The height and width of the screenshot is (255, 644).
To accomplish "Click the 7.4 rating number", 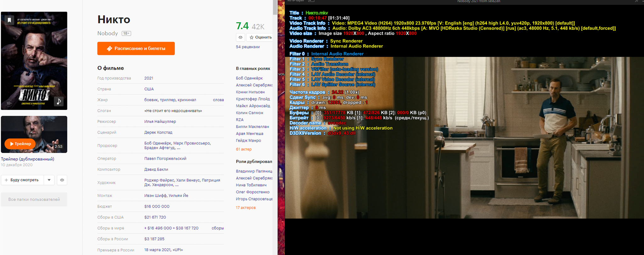I will [242, 26].
